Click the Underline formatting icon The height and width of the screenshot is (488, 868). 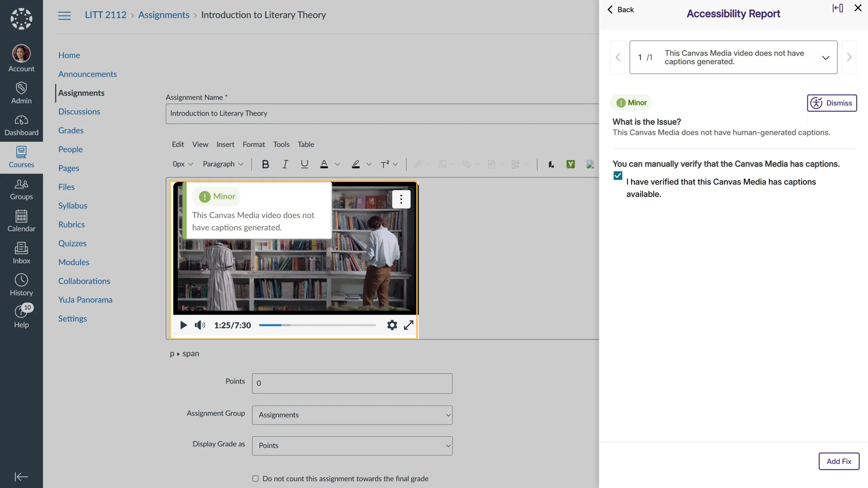pyautogui.click(x=304, y=164)
